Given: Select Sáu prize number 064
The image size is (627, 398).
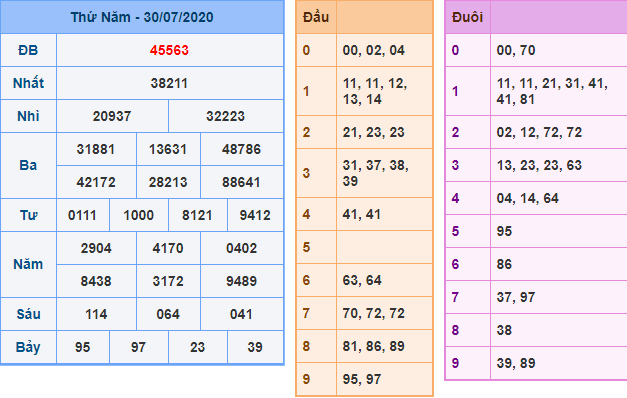Looking at the screenshot, I should pyautogui.click(x=168, y=314).
